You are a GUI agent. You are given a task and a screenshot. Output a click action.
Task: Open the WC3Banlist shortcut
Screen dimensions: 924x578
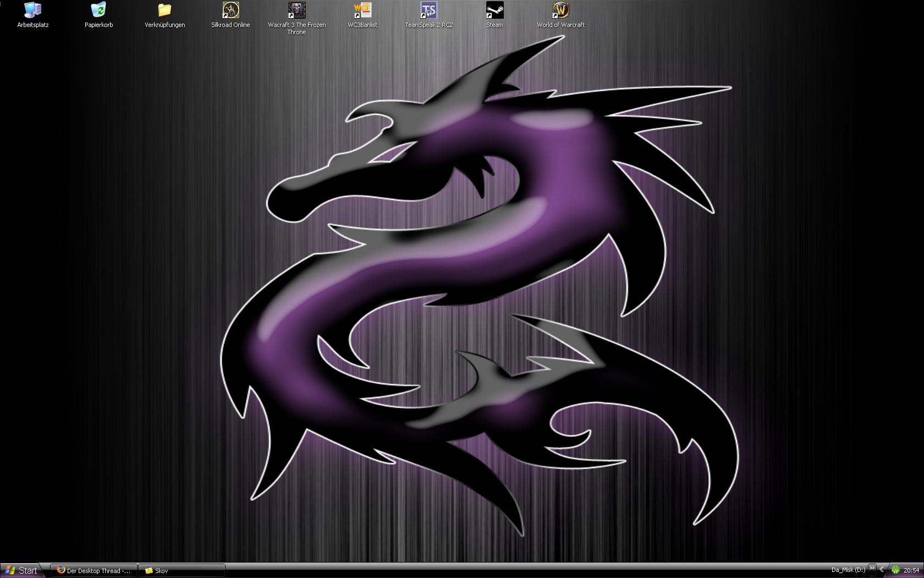point(362,10)
